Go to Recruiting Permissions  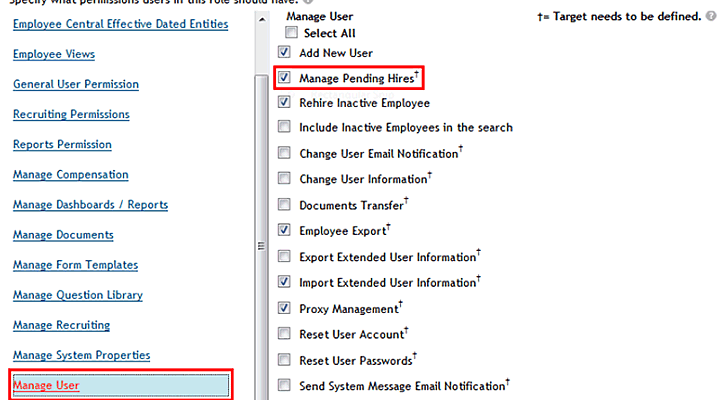coord(69,115)
